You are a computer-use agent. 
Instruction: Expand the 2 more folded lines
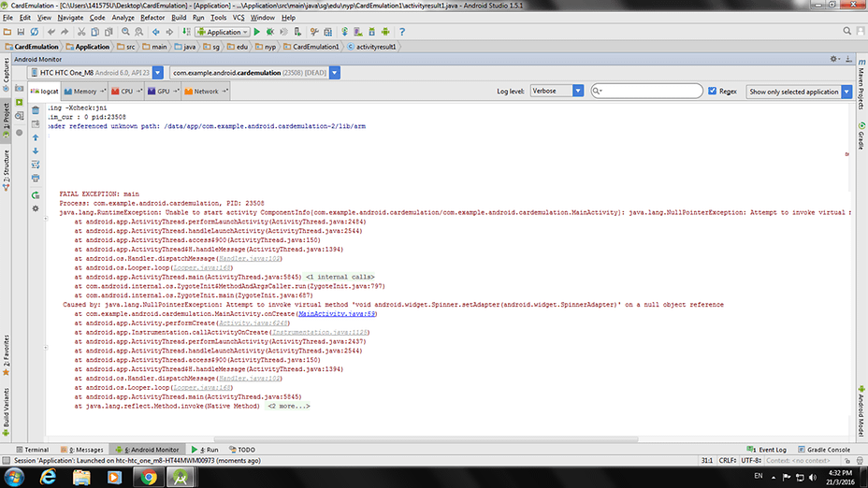[x=288, y=406]
